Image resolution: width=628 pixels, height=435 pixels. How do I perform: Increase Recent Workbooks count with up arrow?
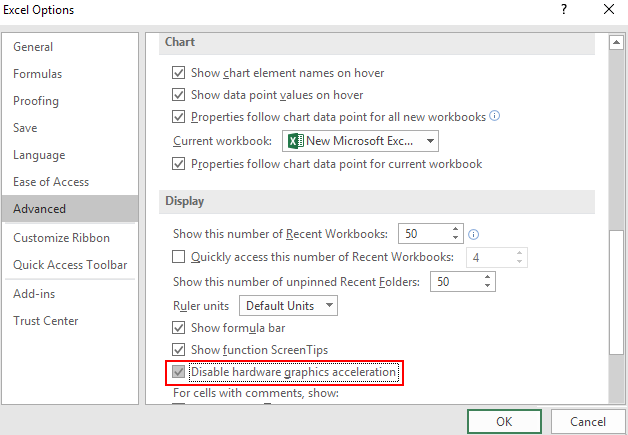(456, 229)
